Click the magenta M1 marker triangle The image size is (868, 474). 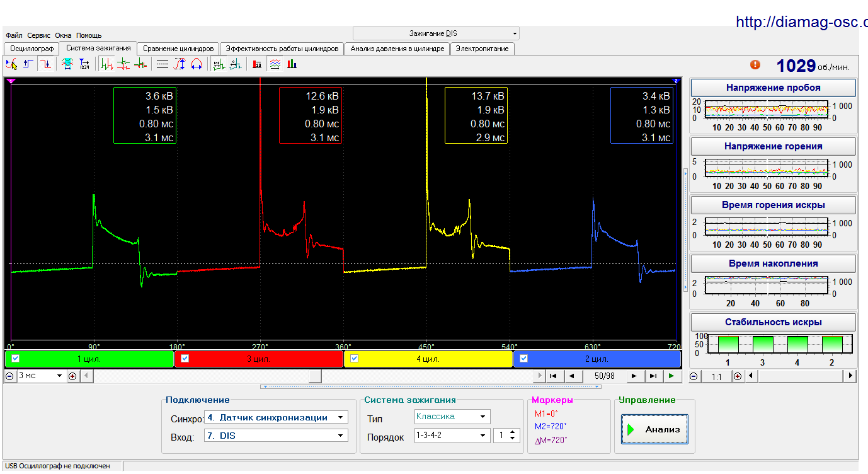point(11,81)
